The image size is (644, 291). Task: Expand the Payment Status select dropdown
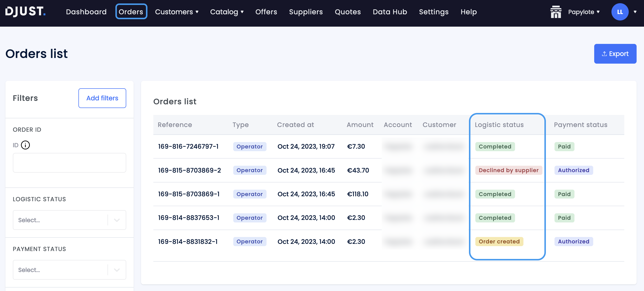69,270
